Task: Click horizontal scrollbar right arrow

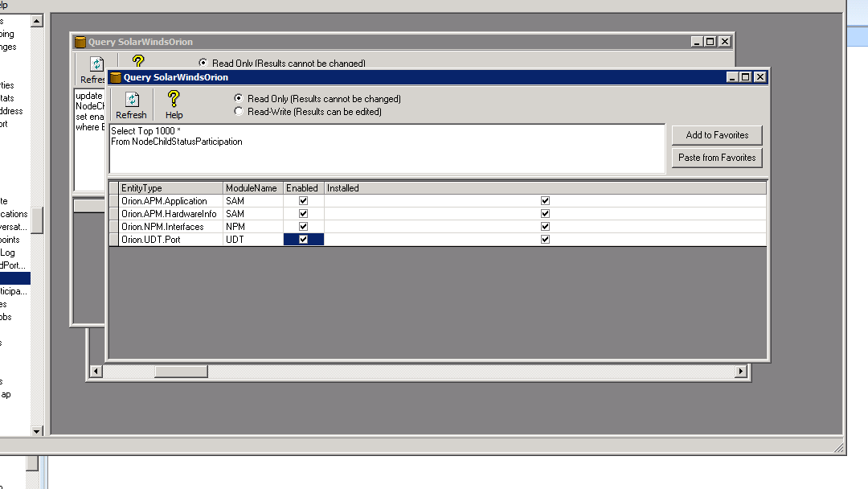Action: [741, 371]
